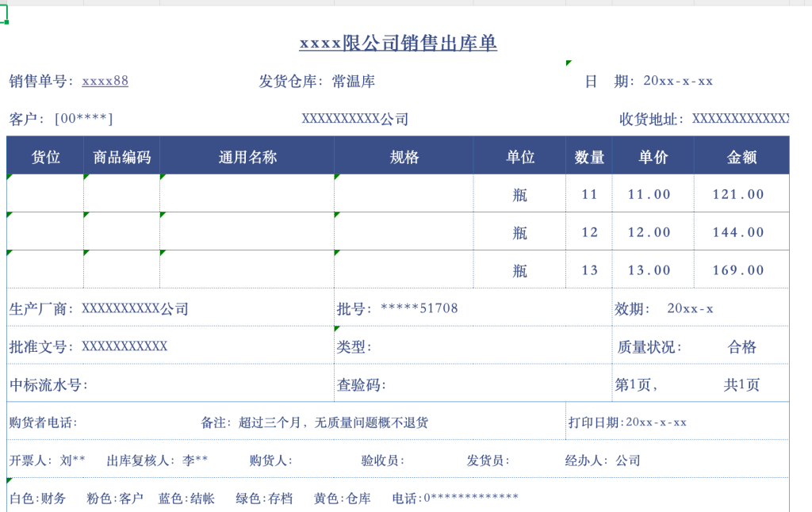Click the 打印日期 cell
812x512 pixels.
tap(627, 422)
